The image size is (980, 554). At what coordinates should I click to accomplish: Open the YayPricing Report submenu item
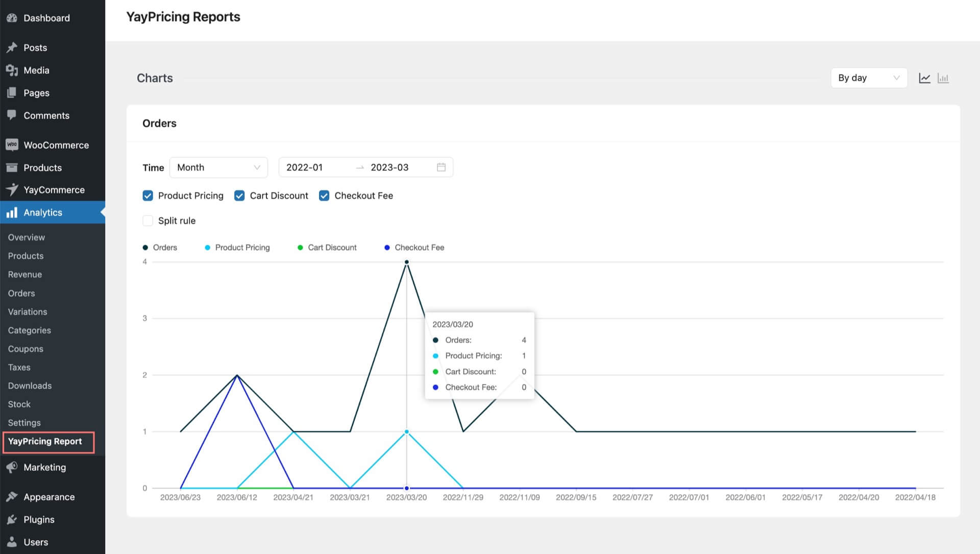tap(45, 441)
